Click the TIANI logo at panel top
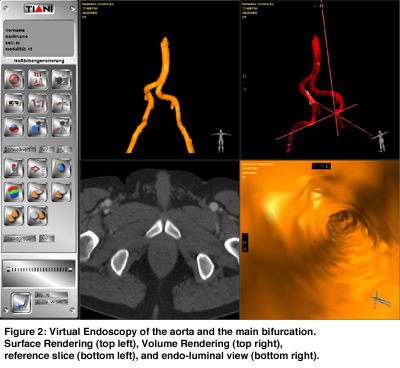Image resolution: width=400 pixels, height=368 pixels. (39, 9)
